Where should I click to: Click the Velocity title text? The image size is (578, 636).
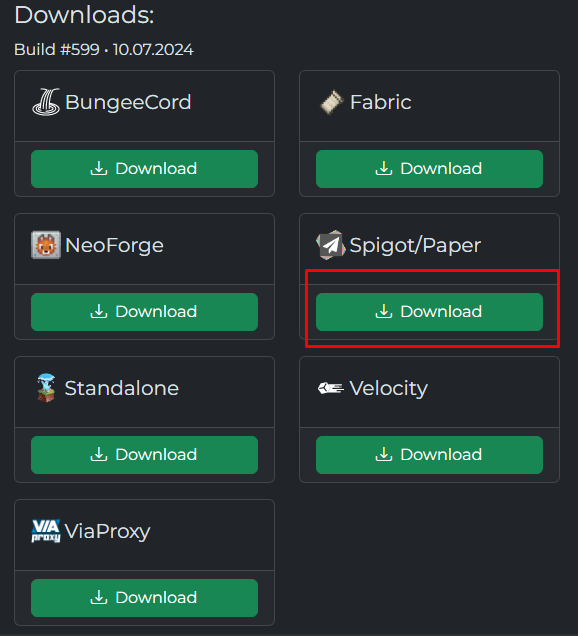click(388, 389)
